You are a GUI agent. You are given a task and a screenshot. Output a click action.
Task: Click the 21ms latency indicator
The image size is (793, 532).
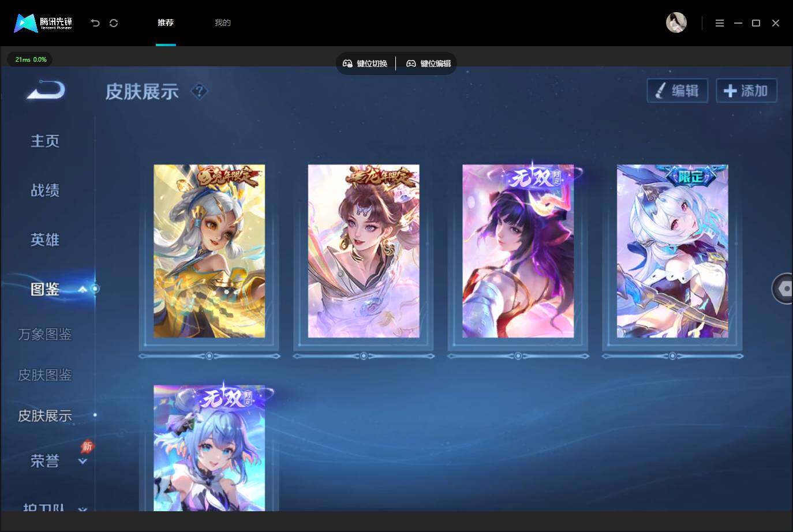(31, 59)
